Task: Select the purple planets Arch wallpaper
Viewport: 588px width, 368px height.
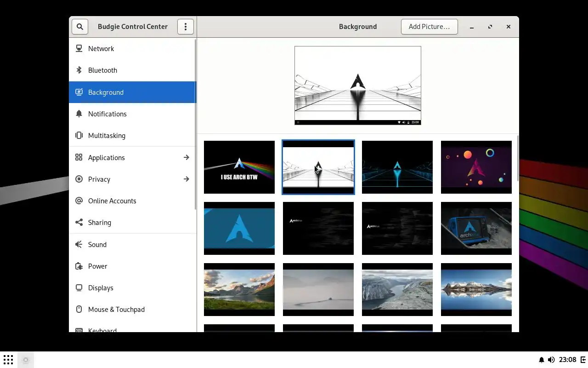Action: [476, 167]
